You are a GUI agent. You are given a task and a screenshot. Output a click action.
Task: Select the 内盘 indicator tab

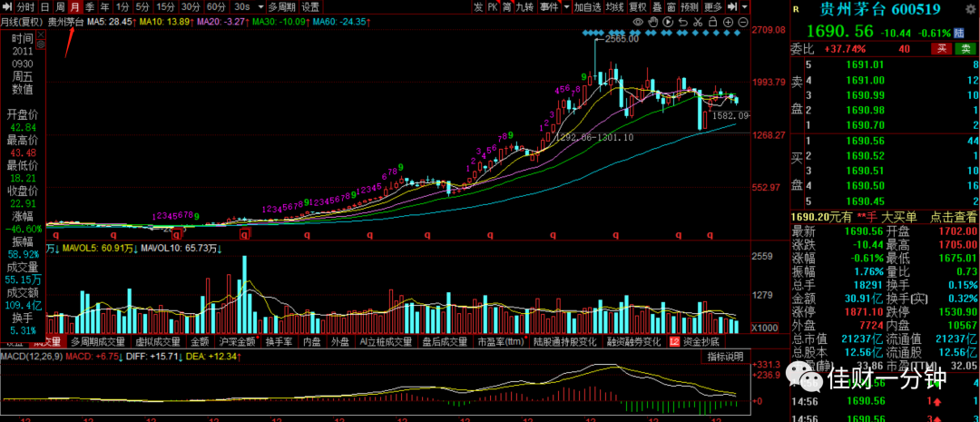[312, 342]
